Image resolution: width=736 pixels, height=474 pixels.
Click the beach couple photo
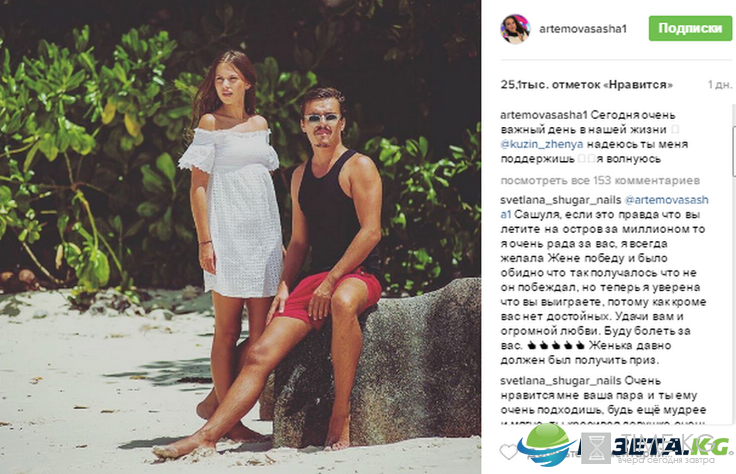[x=240, y=237]
